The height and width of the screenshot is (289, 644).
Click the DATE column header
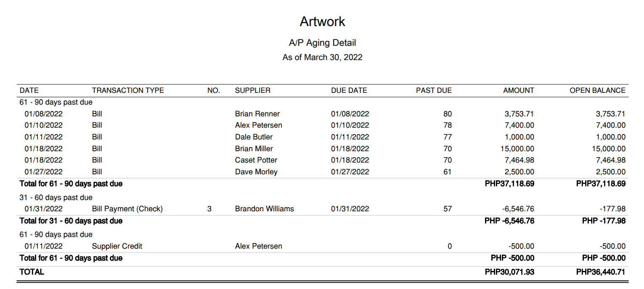pos(29,90)
